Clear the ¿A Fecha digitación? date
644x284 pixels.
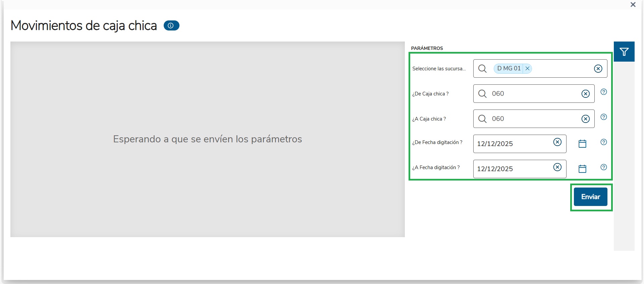click(x=557, y=167)
